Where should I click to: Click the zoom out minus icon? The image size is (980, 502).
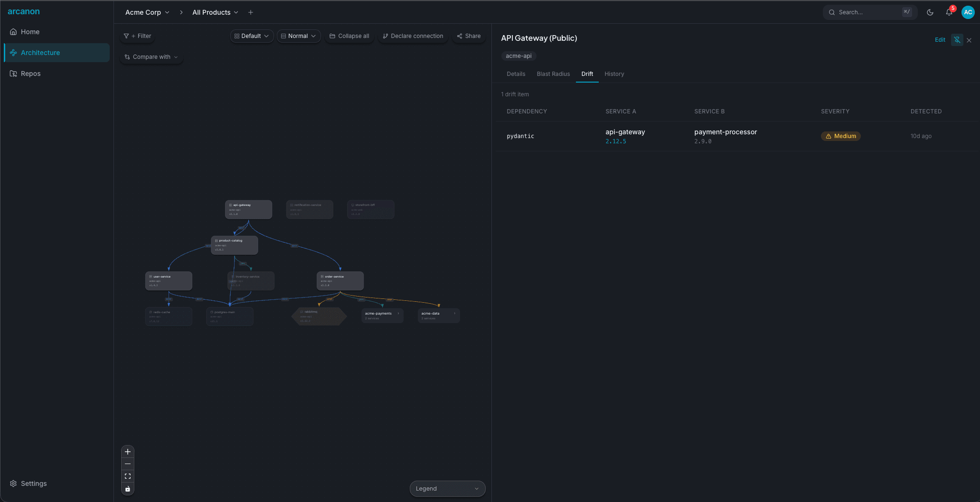pyautogui.click(x=127, y=464)
